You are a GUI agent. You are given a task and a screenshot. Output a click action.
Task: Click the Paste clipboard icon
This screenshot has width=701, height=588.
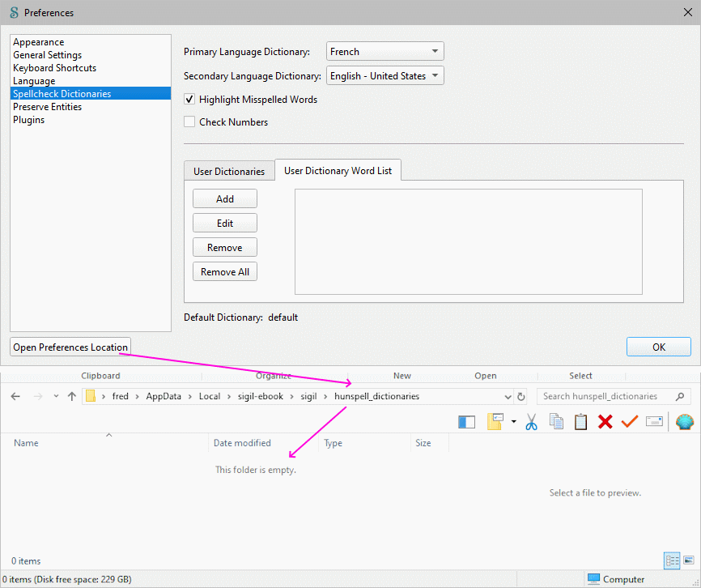point(580,422)
